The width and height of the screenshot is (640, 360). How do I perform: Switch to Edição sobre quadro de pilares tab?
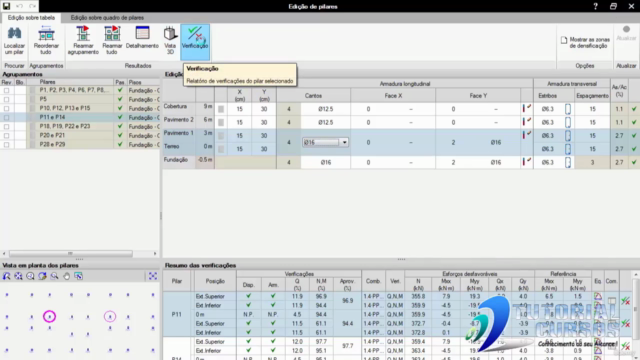pyautogui.click(x=107, y=18)
